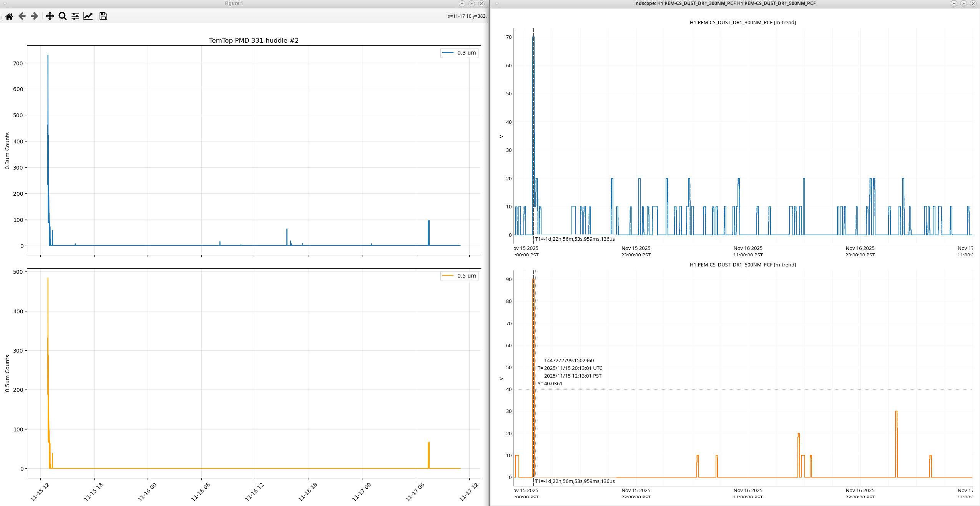The width and height of the screenshot is (980, 506).
Task: Open Edit axis curve parameters icon
Action: coord(88,16)
